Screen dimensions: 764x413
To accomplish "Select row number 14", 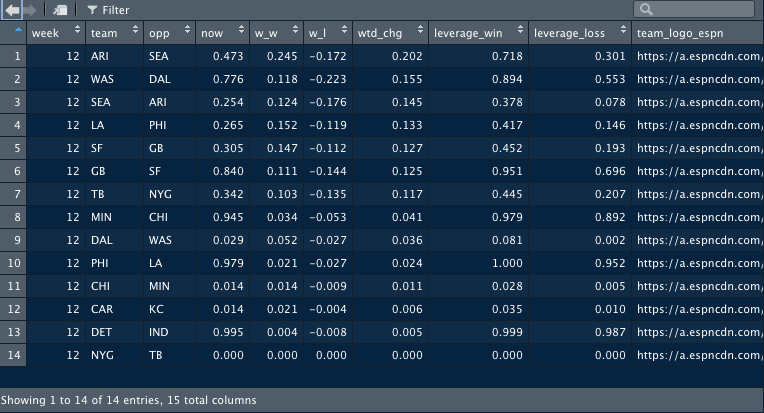I will 13,355.
